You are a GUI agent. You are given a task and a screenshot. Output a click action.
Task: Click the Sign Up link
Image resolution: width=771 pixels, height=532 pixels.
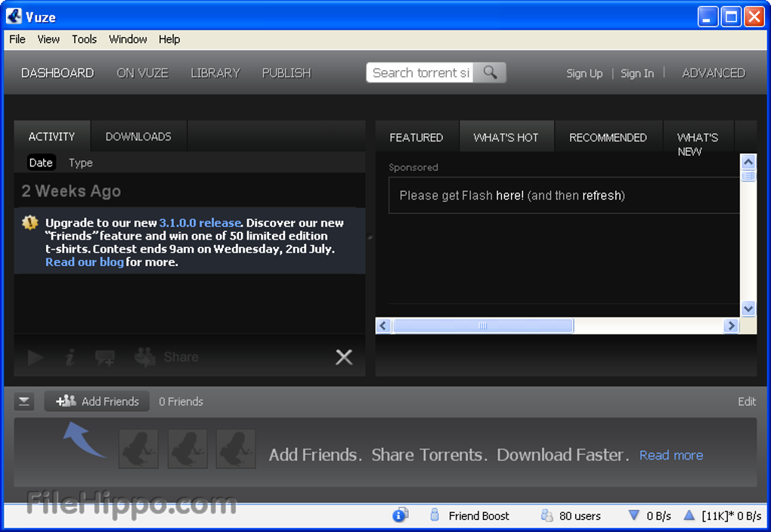tap(584, 73)
